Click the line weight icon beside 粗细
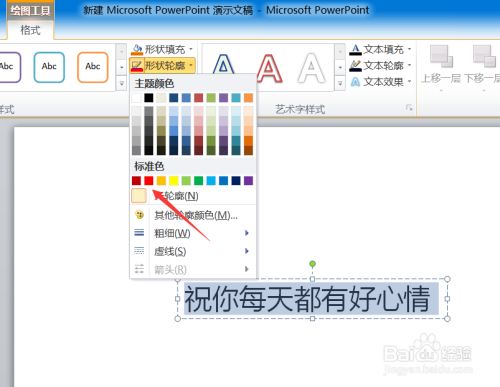The image size is (500, 387). click(x=139, y=233)
